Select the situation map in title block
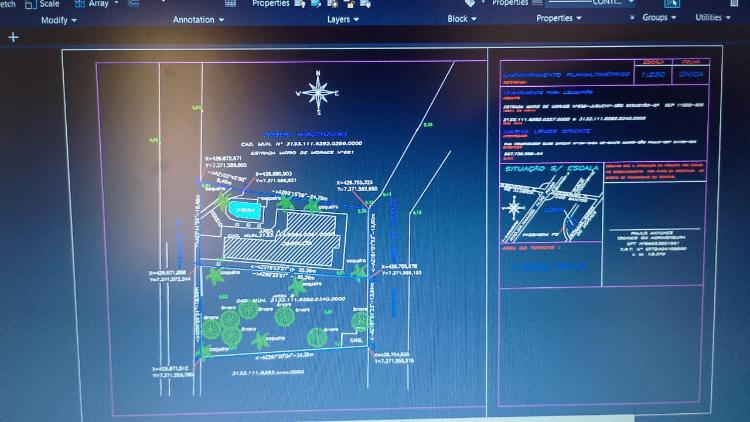Screen dimensions: 750x422 [545, 214]
